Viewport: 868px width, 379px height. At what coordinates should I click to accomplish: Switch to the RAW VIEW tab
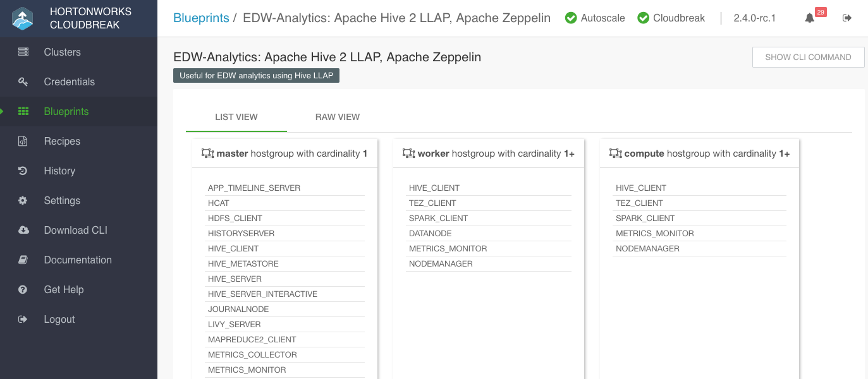coord(338,117)
